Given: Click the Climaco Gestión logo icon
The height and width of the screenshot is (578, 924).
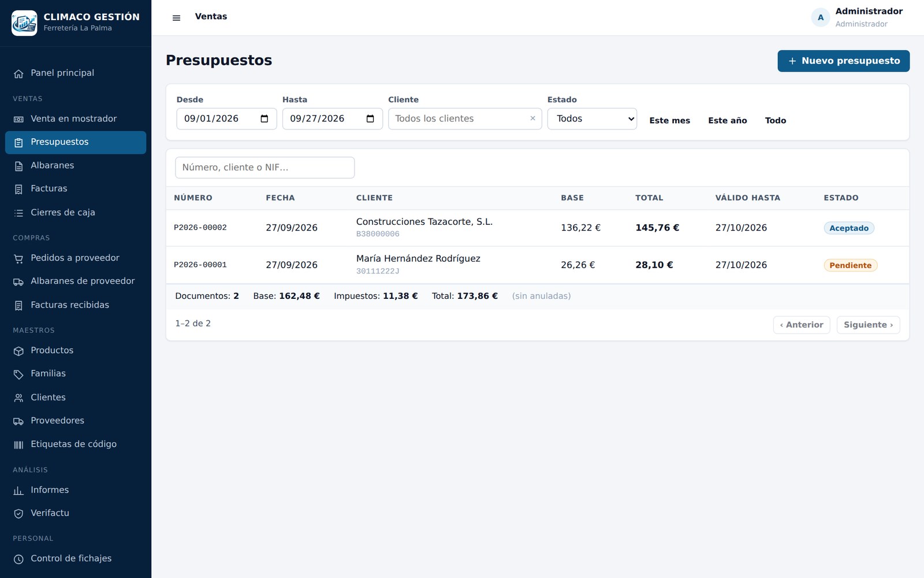Looking at the screenshot, I should coord(24,23).
